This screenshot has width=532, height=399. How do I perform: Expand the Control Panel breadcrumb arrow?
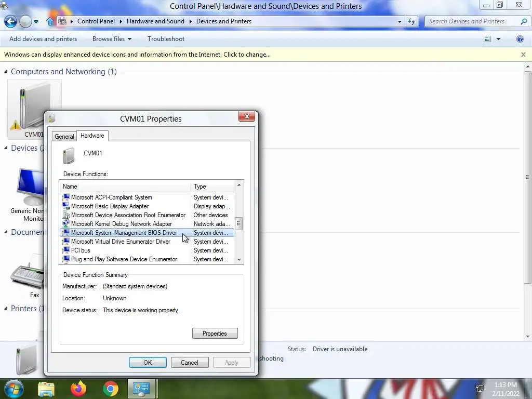coord(121,21)
